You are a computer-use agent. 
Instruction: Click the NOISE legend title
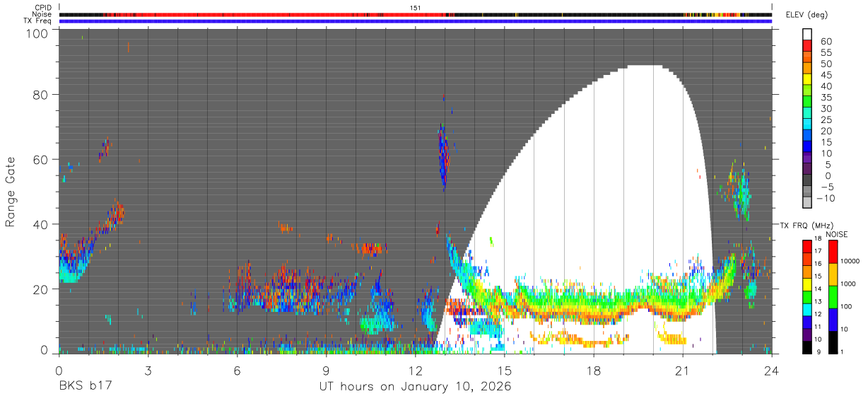point(836,234)
